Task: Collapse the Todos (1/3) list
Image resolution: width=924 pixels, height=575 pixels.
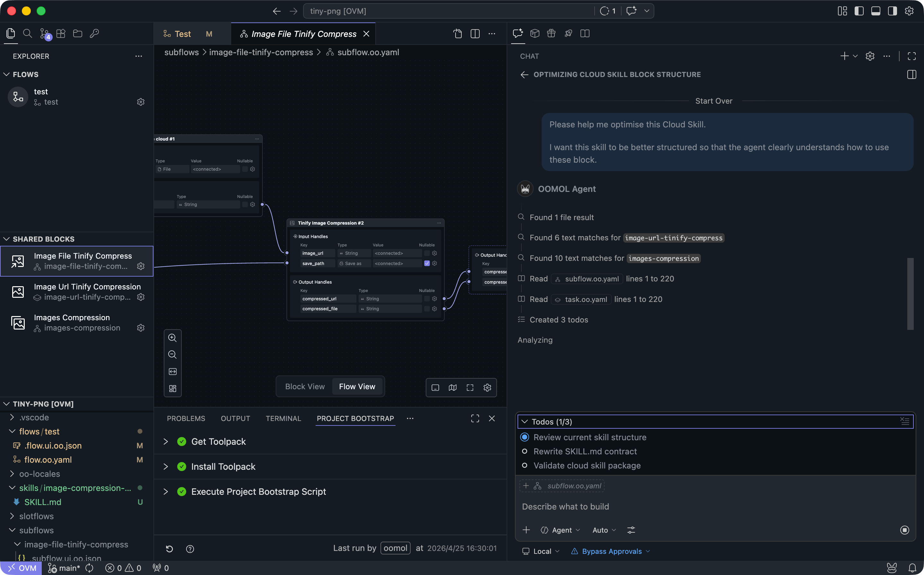Action: pos(525,422)
